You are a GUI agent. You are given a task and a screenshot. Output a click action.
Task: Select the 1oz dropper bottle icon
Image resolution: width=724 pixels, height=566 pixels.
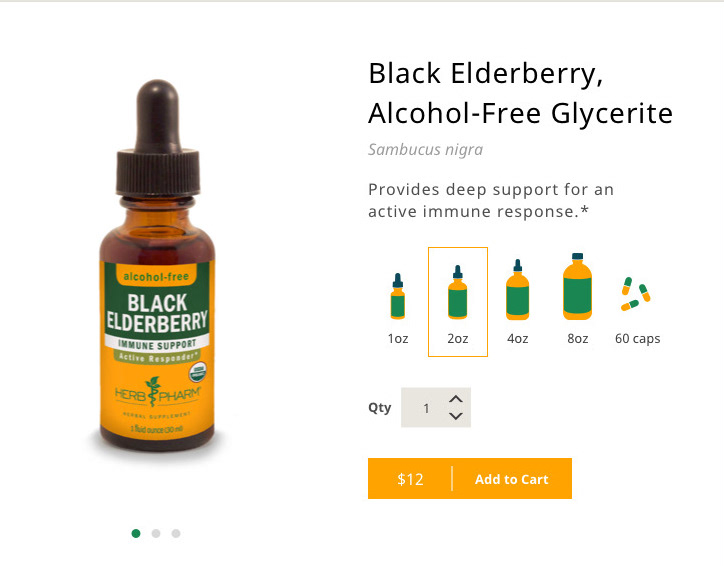pos(398,296)
